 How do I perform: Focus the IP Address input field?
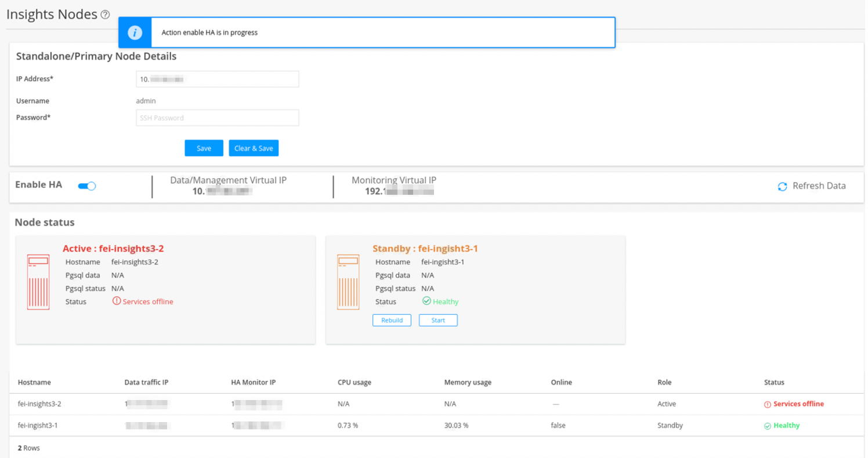click(217, 79)
